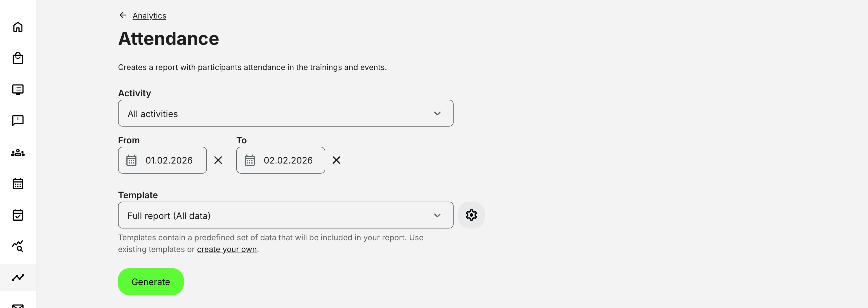The width and height of the screenshot is (868, 308).
Task: Open the Analytics search-chart icon
Action: [x=18, y=246]
